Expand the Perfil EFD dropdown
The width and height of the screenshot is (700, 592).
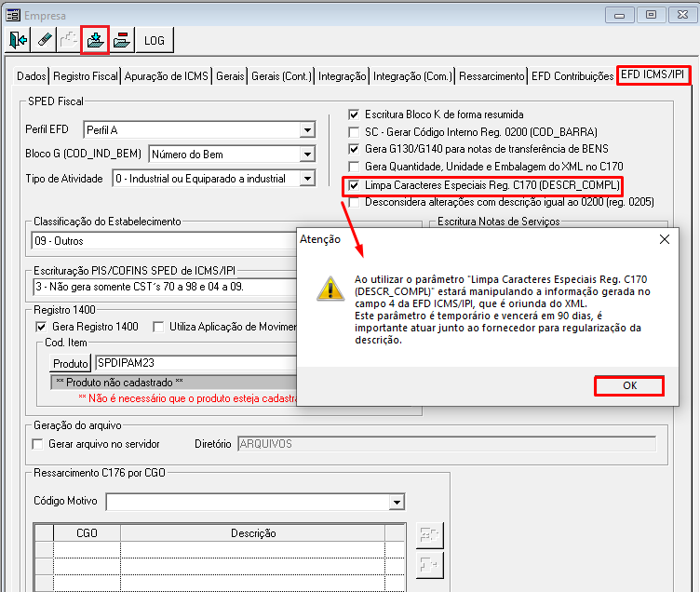[x=307, y=130]
